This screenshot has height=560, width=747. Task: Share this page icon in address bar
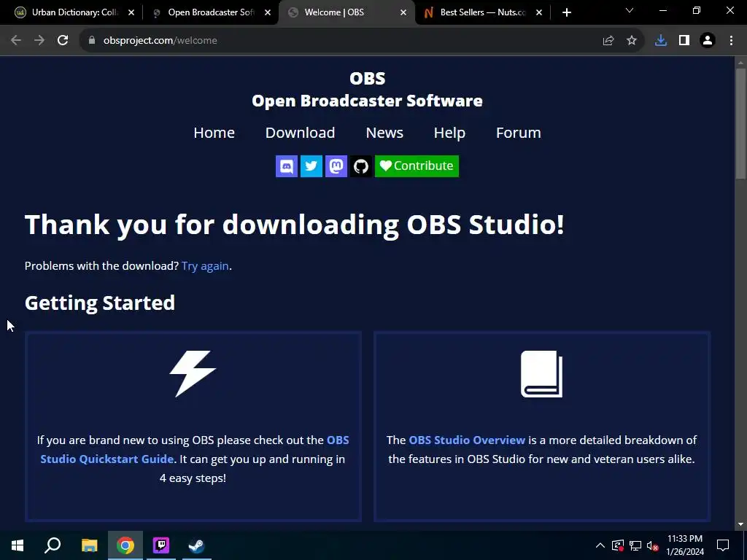coord(608,41)
